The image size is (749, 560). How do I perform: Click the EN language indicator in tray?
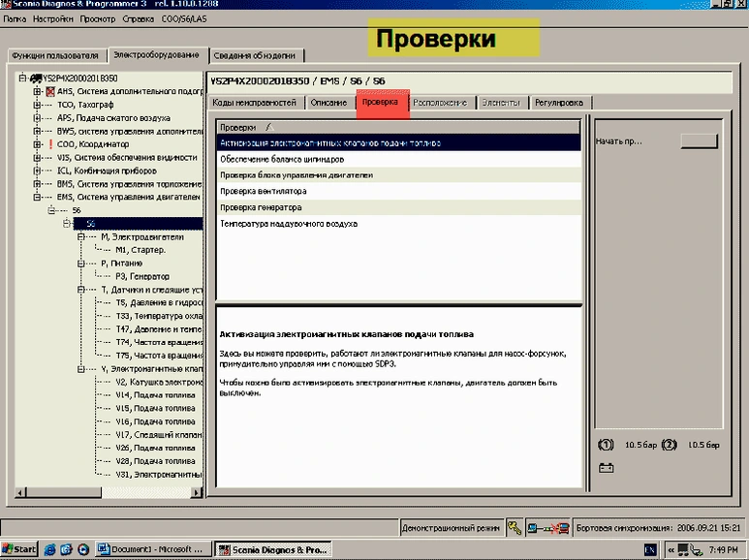[649, 549]
